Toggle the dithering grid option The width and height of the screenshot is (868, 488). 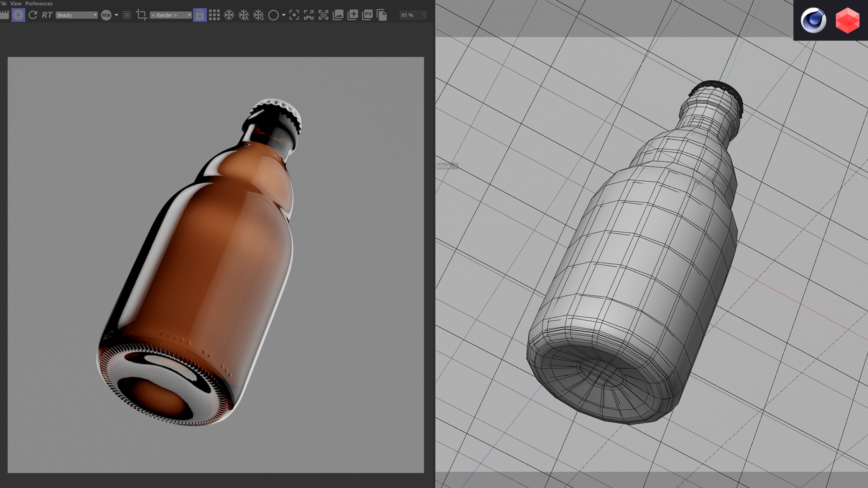(x=127, y=15)
